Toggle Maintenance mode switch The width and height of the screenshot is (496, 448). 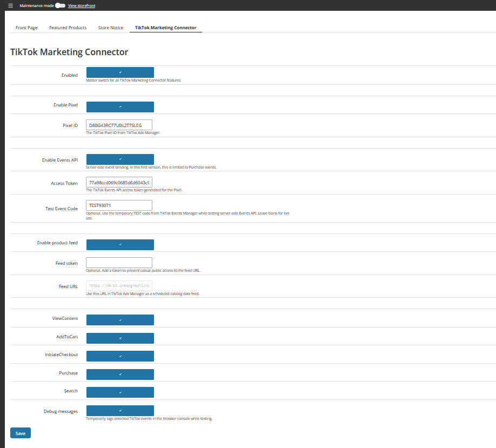click(60, 5)
